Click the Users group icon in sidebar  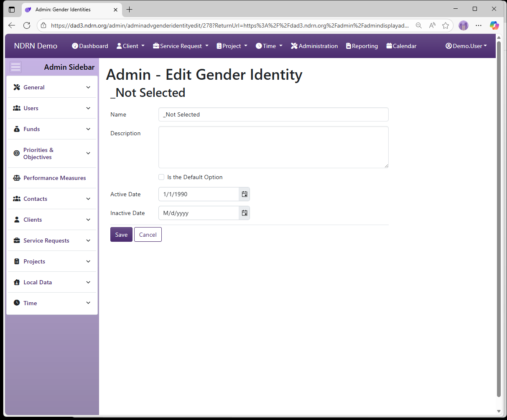pyautogui.click(x=17, y=108)
